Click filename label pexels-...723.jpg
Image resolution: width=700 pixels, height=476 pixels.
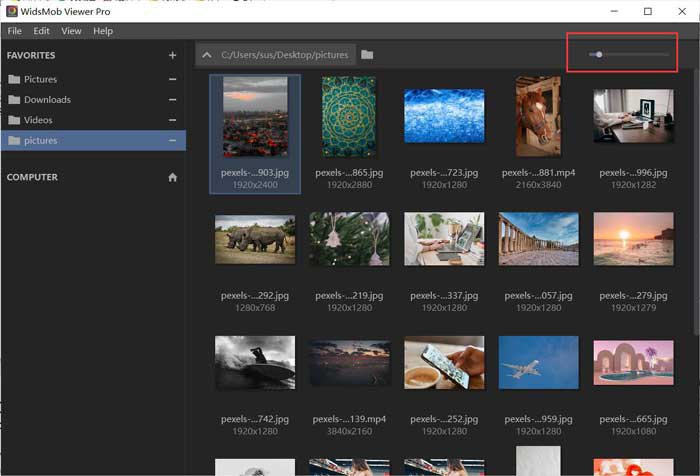pos(444,173)
